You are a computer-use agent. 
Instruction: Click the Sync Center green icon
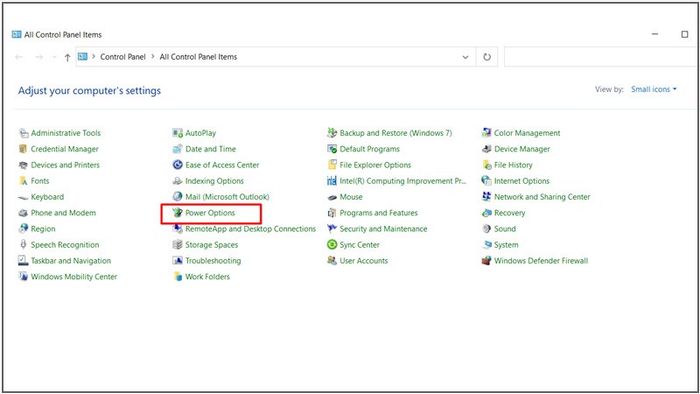click(x=332, y=245)
